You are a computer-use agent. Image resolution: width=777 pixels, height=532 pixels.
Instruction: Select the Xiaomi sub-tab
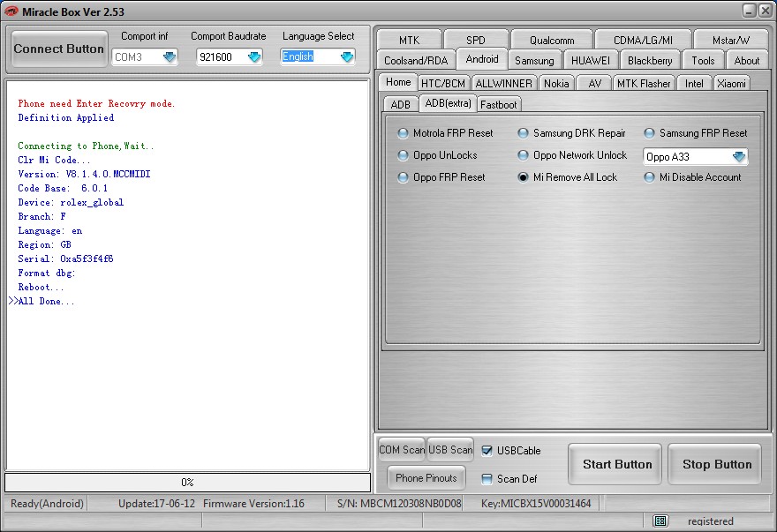coord(731,84)
